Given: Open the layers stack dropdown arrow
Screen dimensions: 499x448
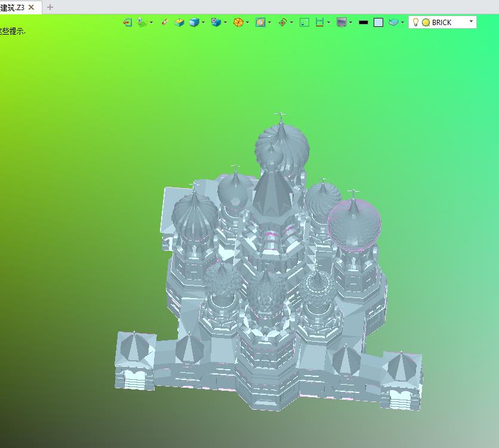Looking at the screenshot, I should 402,22.
